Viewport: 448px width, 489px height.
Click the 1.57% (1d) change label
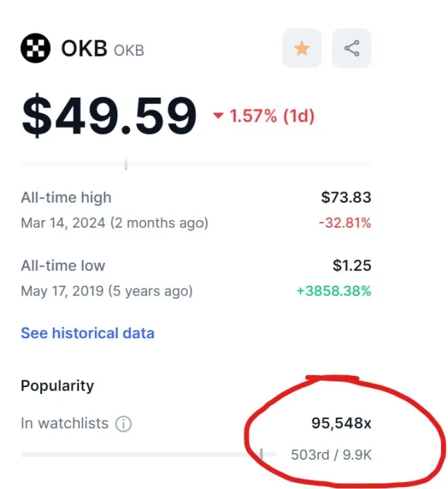[x=271, y=116]
